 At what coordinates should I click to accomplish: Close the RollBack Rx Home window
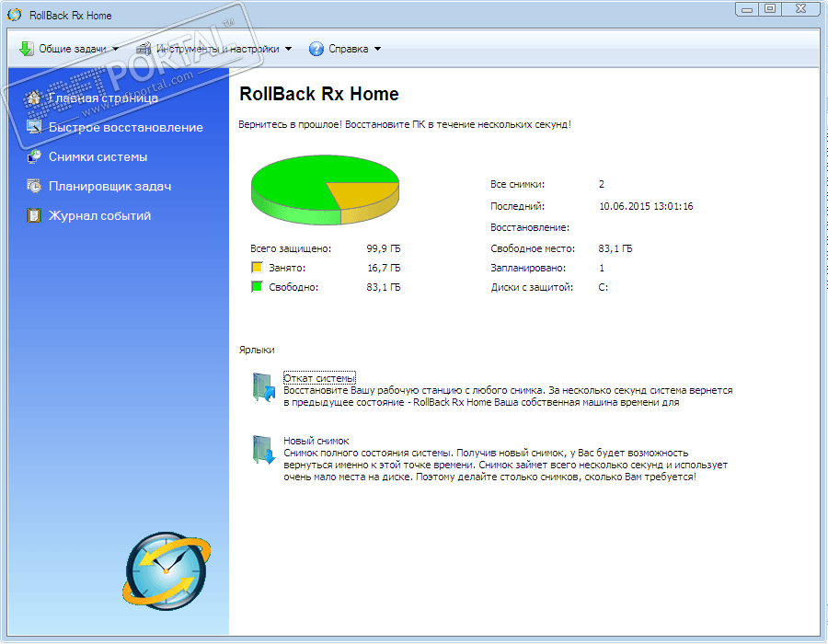(801, 9)
